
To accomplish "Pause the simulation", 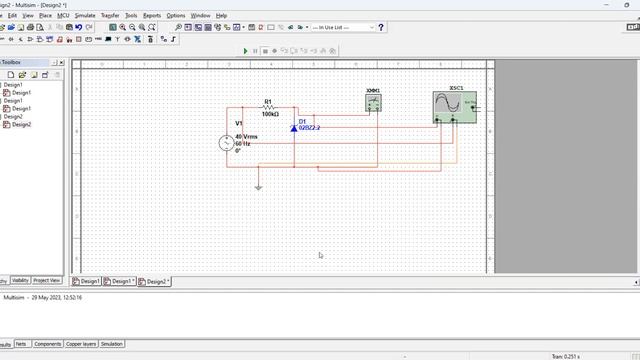I will [x=255, y=51].
